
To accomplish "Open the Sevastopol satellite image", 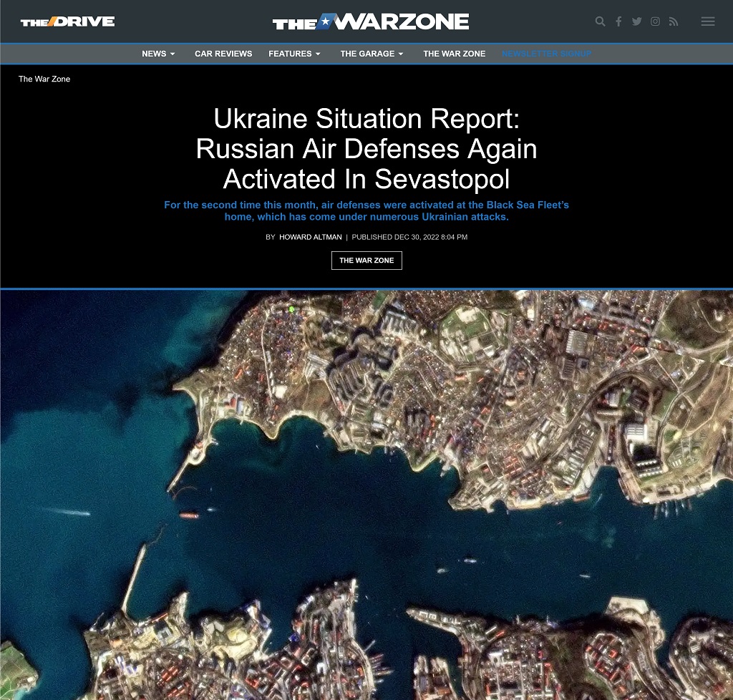I will pyautogui.click(x=366, y=495).
